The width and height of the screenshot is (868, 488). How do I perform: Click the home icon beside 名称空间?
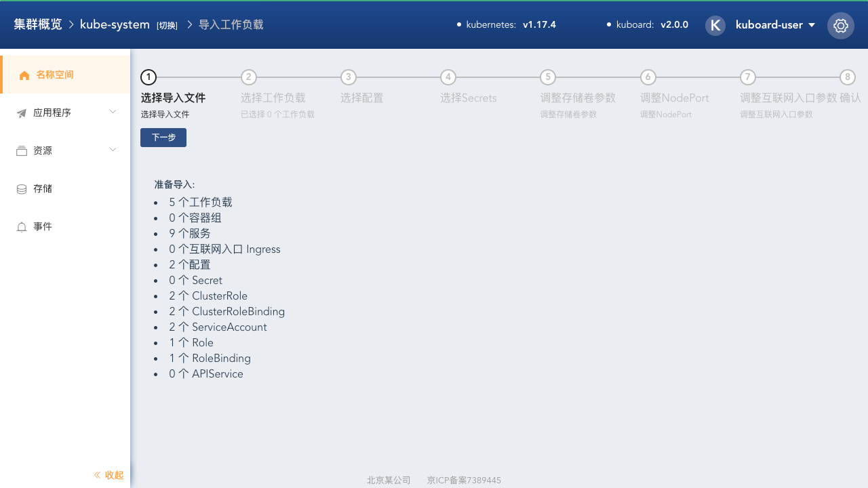pyautogui.click(x=24, y=75)
